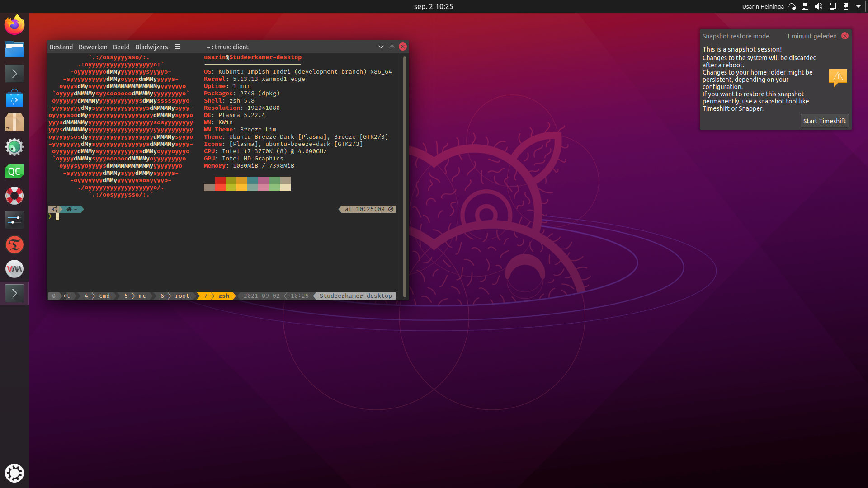Image resolution: width=868 pixels, height=488 pixels.
Task: Open the Beeld menu
Action: (x=121, y=47)
